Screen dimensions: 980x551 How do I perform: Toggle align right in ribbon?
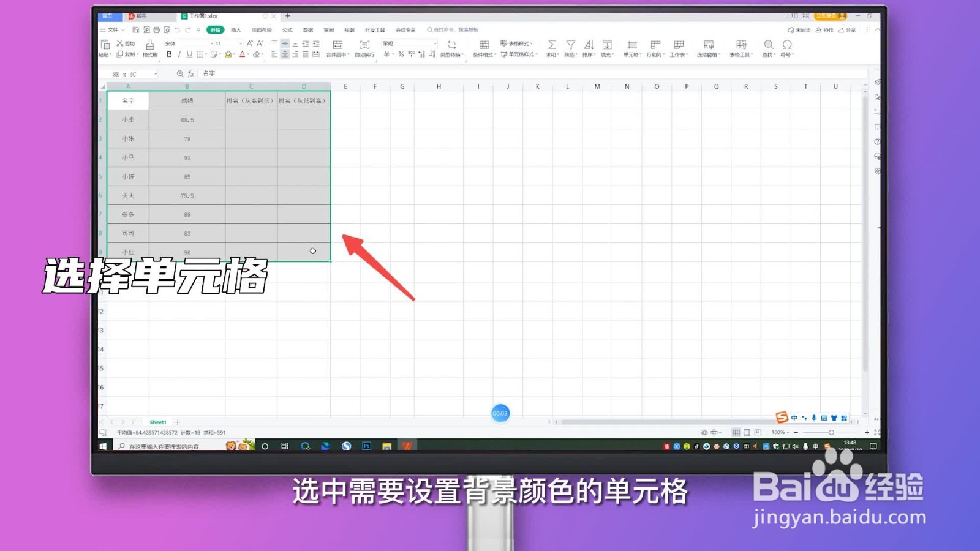[295, 54]
